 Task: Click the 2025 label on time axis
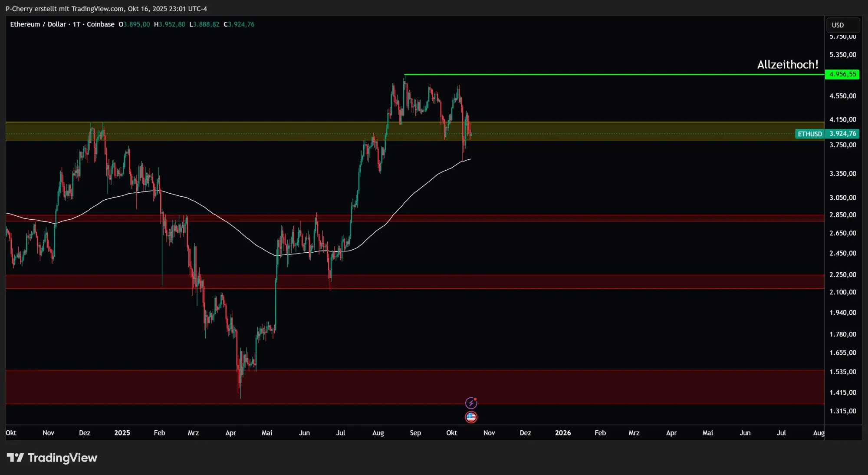[122, 433]
